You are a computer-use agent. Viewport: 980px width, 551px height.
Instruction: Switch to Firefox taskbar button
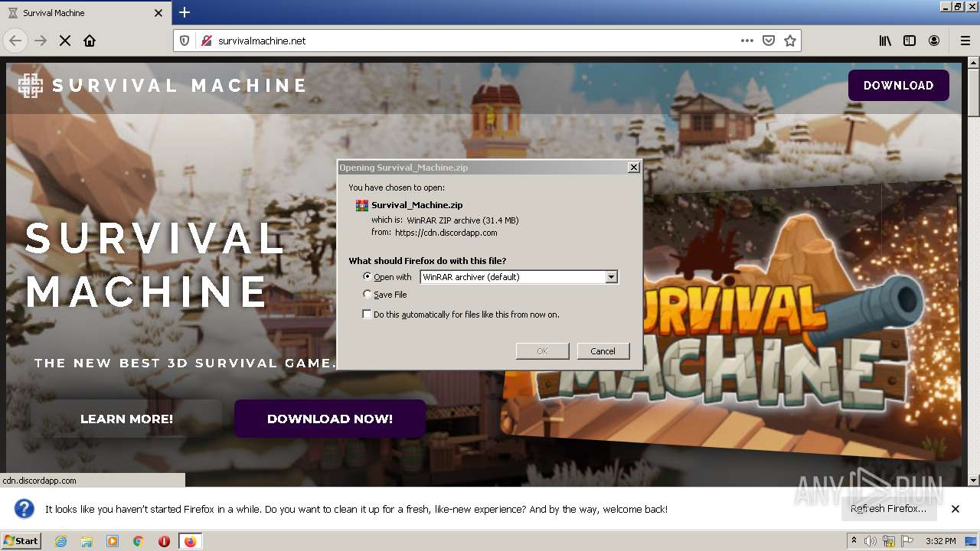click(x=190, y=541)
